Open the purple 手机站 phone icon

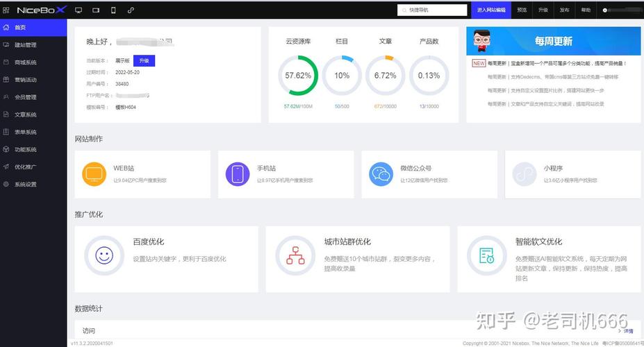click(x=238, y=174)
